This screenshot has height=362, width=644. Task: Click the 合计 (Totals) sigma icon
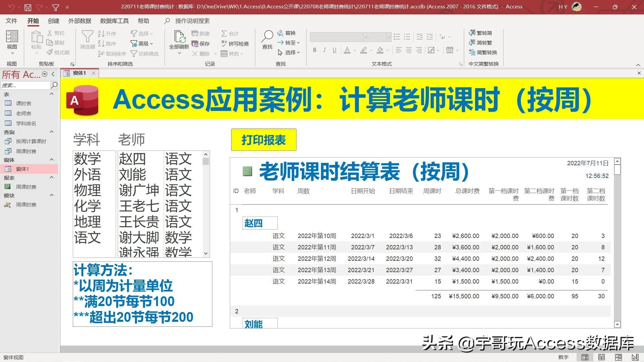click(x=223, y=33)
